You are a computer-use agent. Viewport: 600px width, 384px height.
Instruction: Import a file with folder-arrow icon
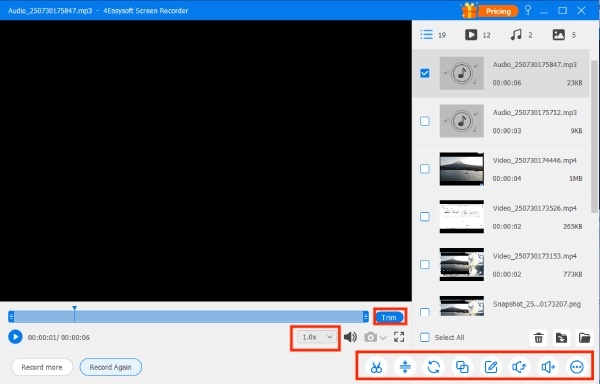tap(561, 338)
